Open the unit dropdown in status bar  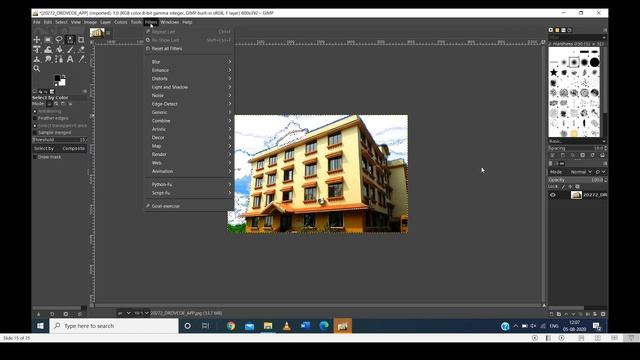pos(124,313)
